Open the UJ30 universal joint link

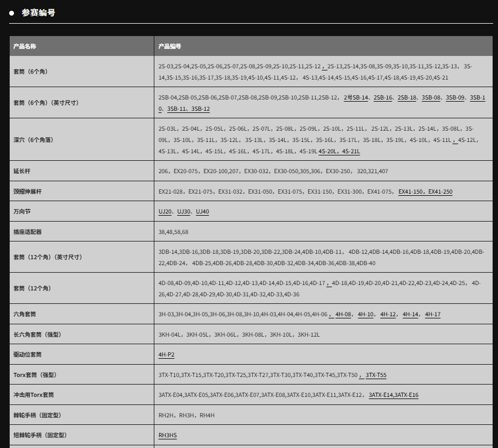point(183,212)
